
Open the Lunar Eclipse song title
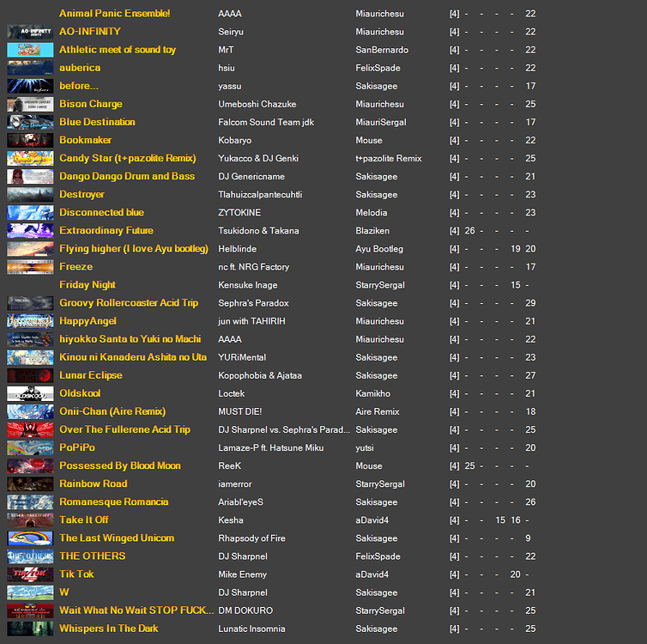coord(91,376)
